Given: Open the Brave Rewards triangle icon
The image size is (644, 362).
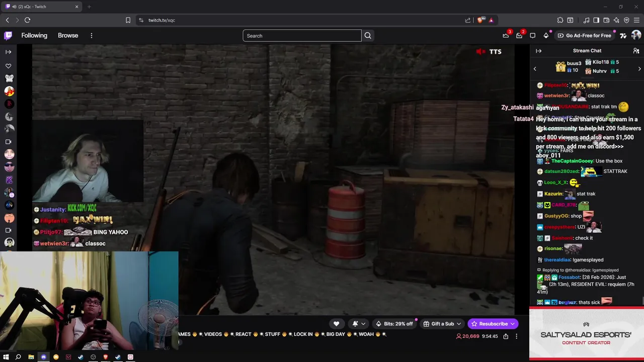Looking at the screenshot, I should 491,20.
